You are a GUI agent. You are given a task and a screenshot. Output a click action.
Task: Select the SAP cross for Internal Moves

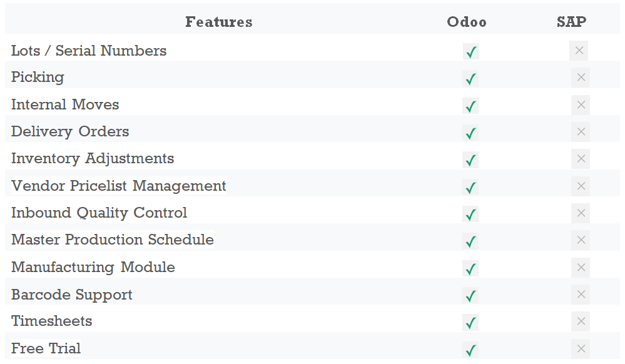tap(581, 105)
